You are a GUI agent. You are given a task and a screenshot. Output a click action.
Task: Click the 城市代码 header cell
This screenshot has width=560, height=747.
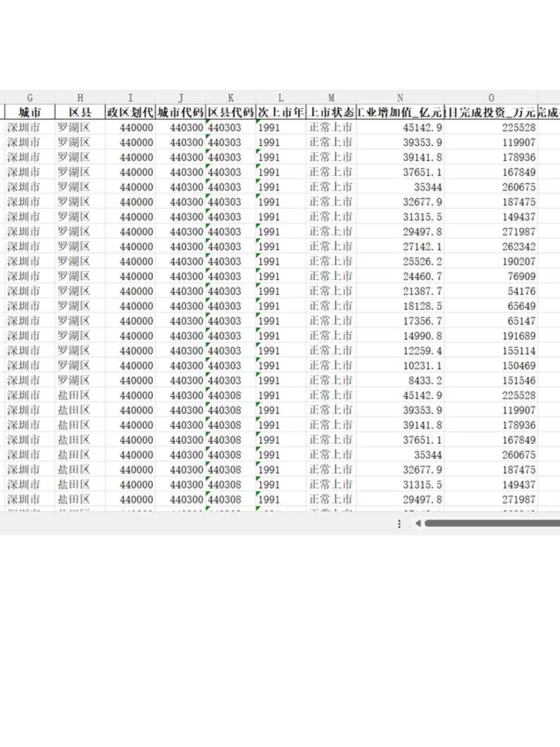(180, 112)
